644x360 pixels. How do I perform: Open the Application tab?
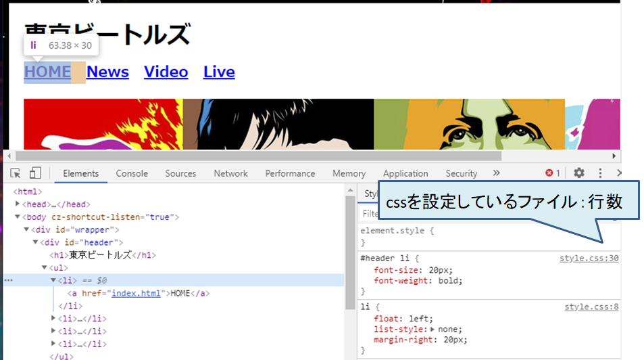(x=405, y=174)
